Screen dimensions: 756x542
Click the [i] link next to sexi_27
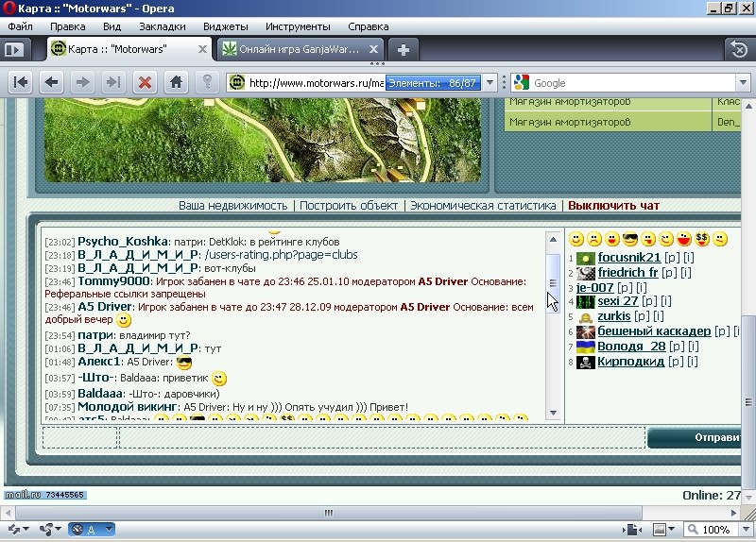666,301
